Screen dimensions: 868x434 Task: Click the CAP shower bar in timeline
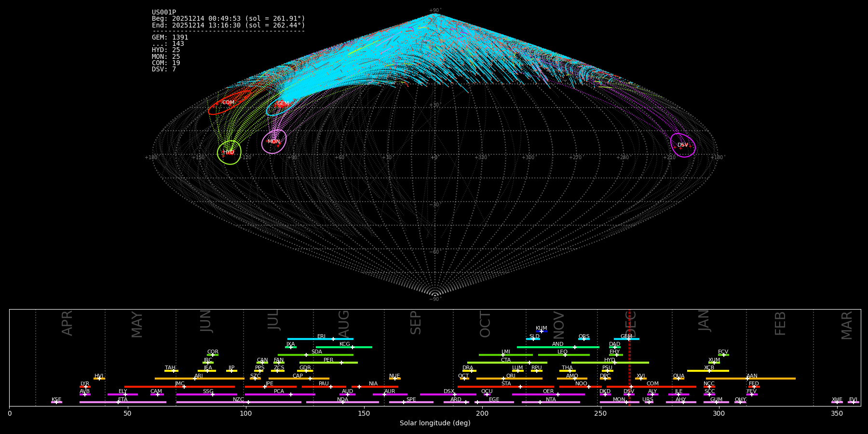(x=299, y=379)
